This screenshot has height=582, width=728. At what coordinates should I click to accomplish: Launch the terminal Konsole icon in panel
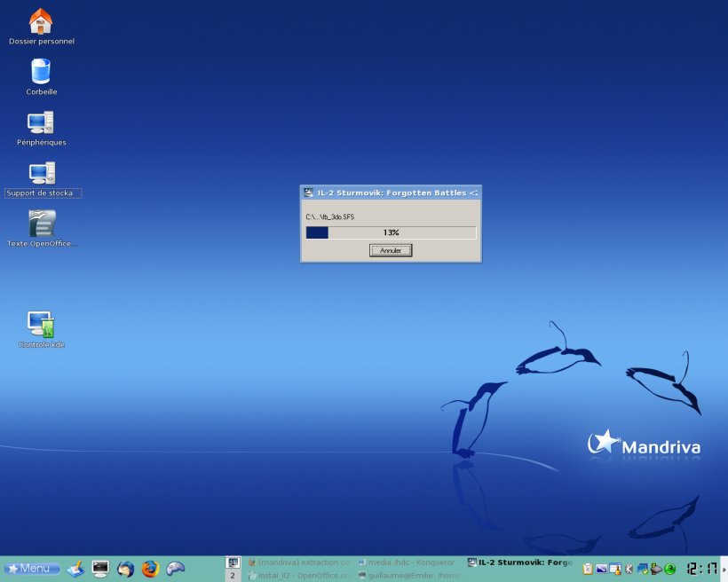click(100, 569)
